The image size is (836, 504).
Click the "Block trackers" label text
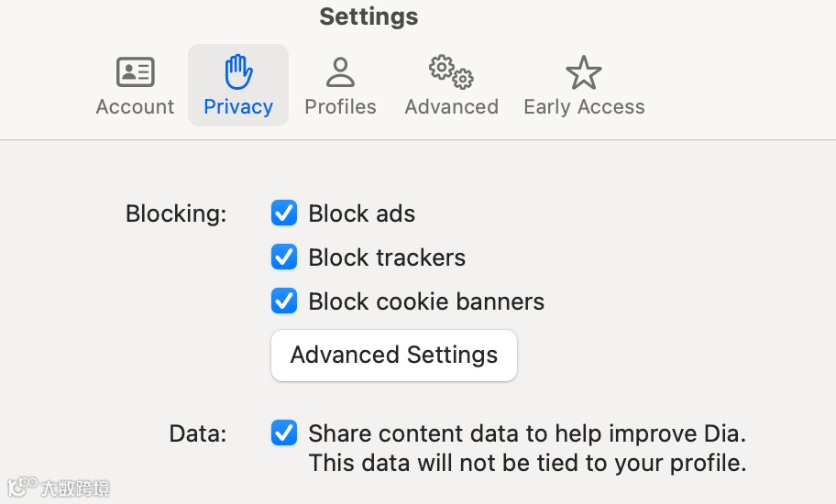coord(387,257)
